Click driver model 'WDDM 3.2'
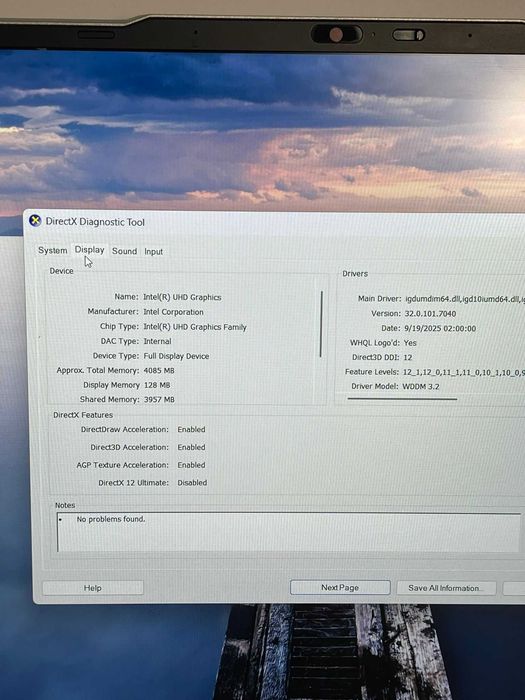 [421, 387]
